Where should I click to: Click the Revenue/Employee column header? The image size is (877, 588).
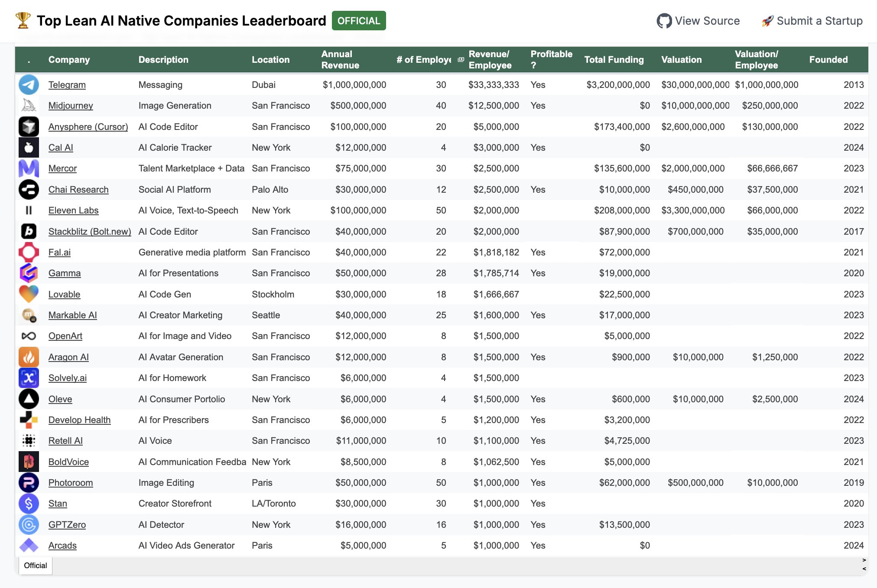[x=490, y=60]
